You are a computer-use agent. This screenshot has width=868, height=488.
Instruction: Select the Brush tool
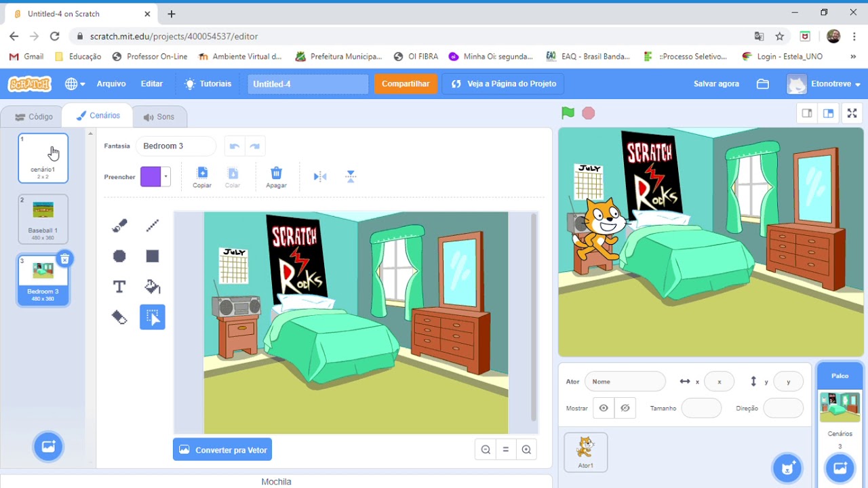119,226
